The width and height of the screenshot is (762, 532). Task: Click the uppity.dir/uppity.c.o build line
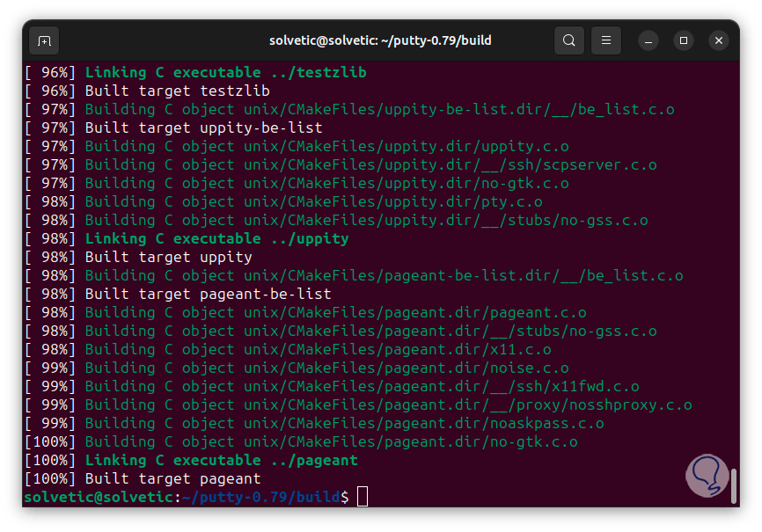(x=297, y=146)
